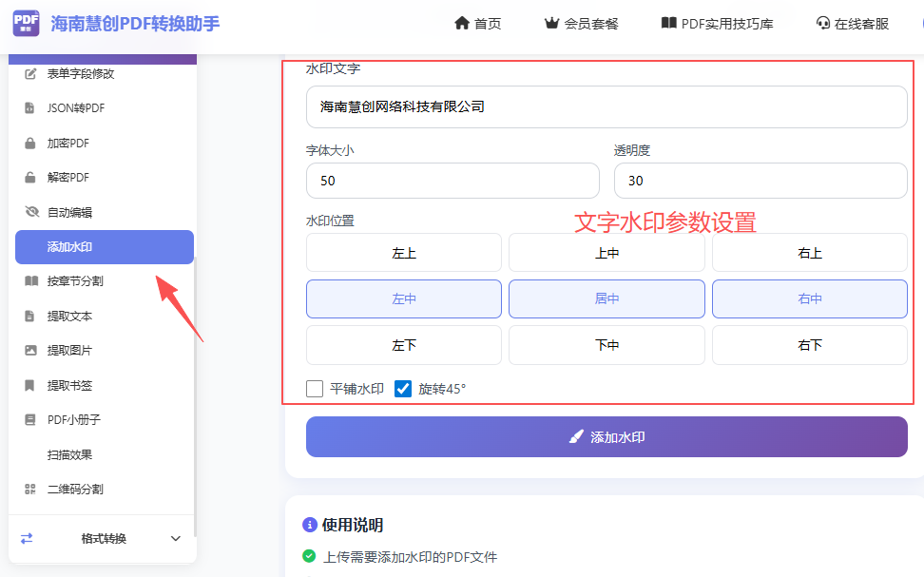Click the book icon beside PDF实用技巧库
Image resolution: width=924 pixels, height=577 pixels.
669,23
